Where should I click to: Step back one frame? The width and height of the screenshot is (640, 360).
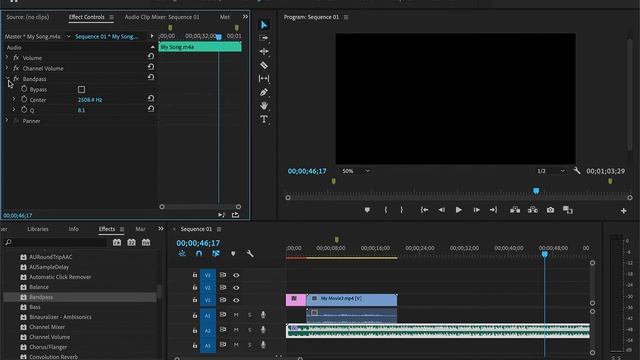pyautogui.click(x=442, y=210)
